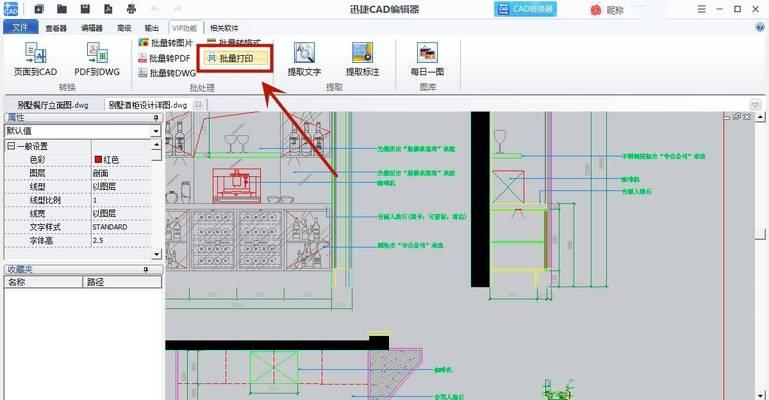Switch to the 查看器 ribbon tab

click(x=56, y=28)
